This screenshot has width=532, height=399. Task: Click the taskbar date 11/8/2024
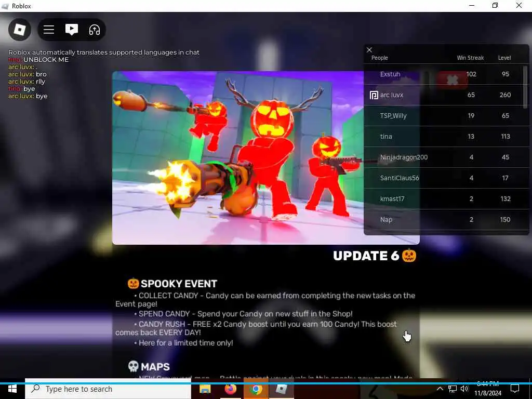point(487,393)
